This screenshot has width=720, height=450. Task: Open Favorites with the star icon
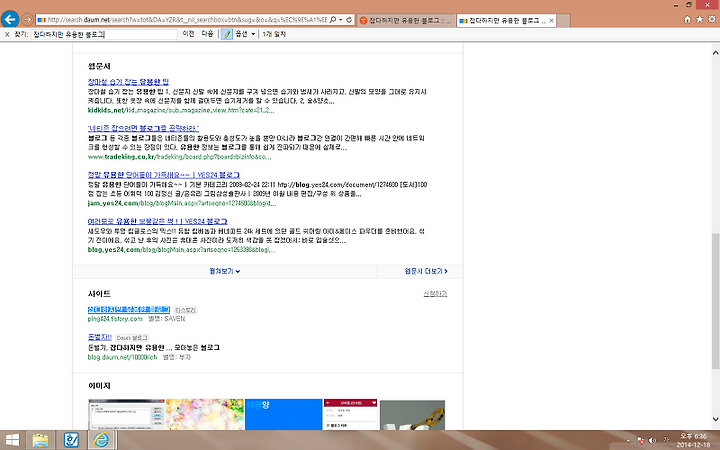(x=699, y=19)
